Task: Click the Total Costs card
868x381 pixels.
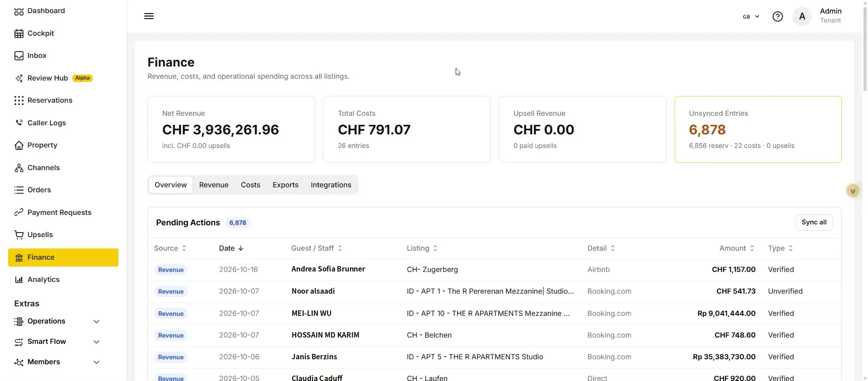Action: click(406, 129)
